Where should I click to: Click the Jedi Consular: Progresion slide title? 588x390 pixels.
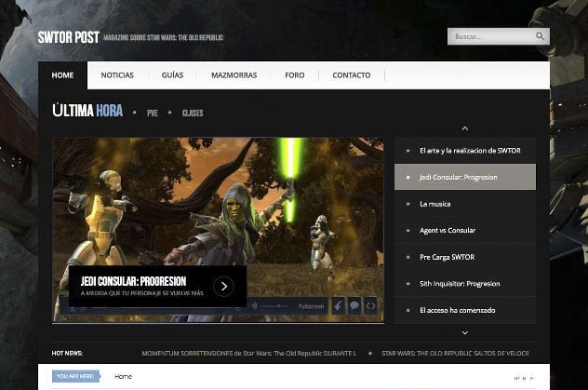click(x=133, y=281)
